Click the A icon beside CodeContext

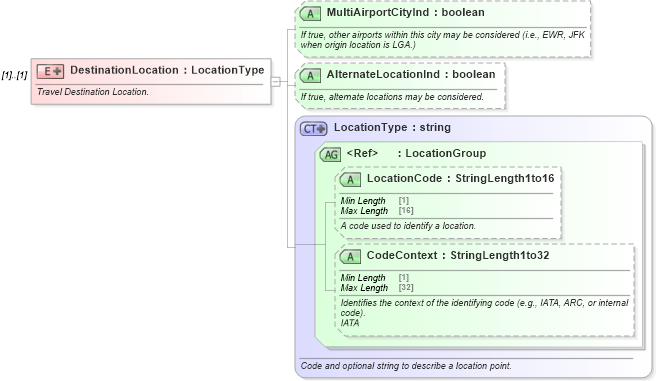tap(350, 257)
